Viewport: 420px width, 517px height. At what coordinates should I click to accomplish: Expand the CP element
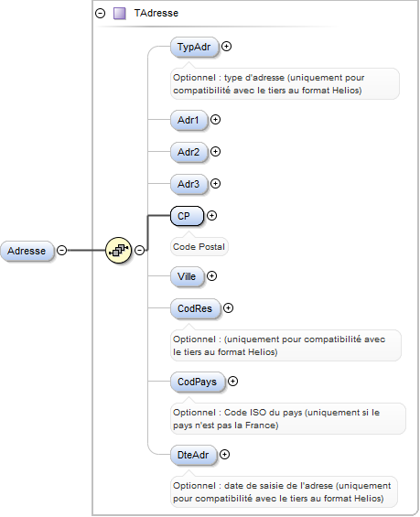[211, 216]
